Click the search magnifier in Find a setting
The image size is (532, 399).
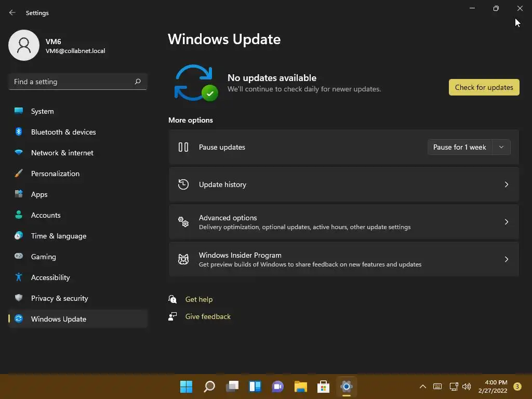click(137, 82)
